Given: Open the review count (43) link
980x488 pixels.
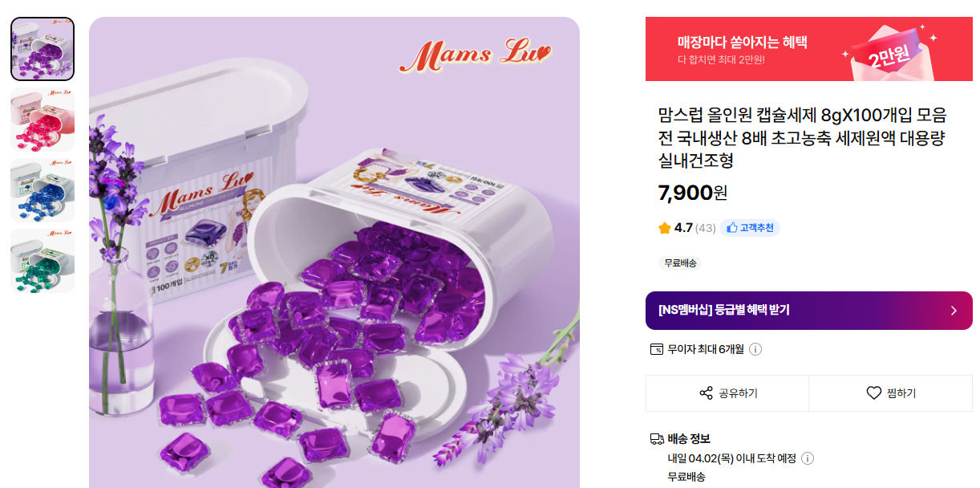Looking at the screenshot, I should click(705, 228).
